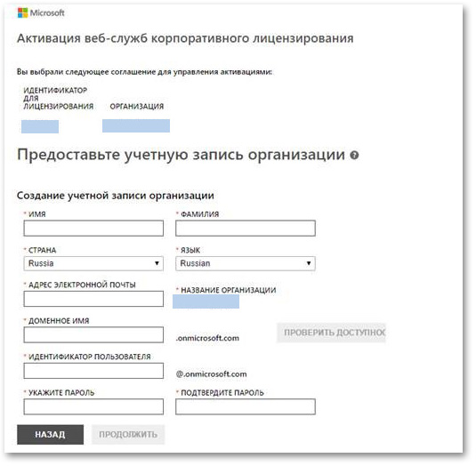476x466 pixels.
Task: Click the Укажите пароль field
Action: click(x=93, y=406)
